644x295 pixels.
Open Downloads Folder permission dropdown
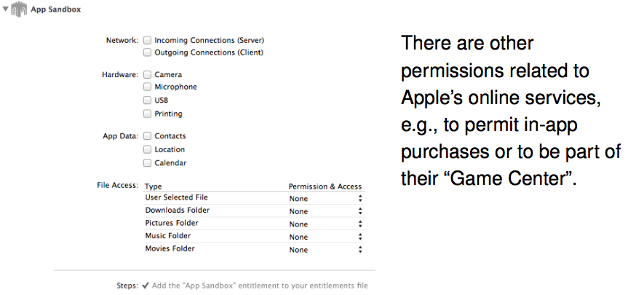[x=325, y=211]
